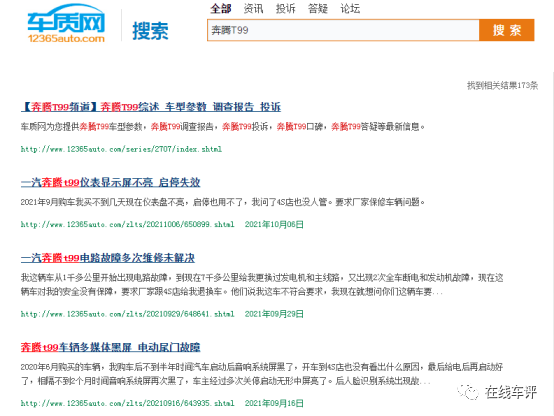Switch to the 资讯 tab

pyautogui.click(x=253, y=8)
